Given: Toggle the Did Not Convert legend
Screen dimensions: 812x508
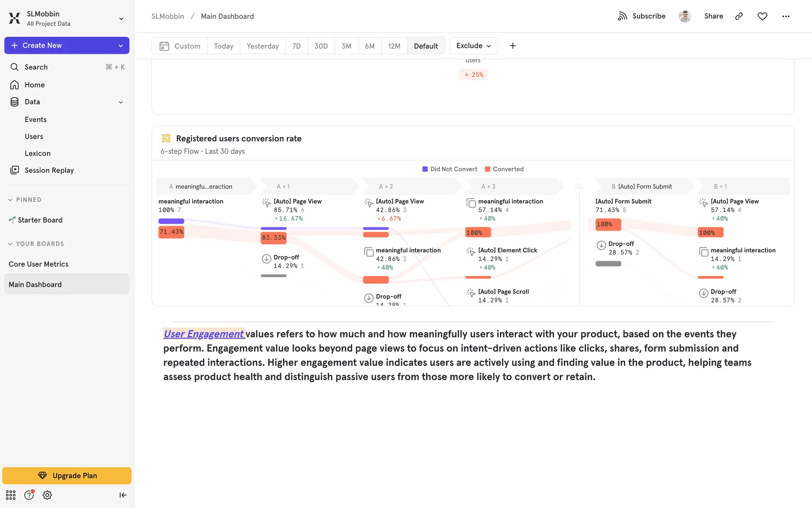Looking at the screenshot, I should point(450,169).
